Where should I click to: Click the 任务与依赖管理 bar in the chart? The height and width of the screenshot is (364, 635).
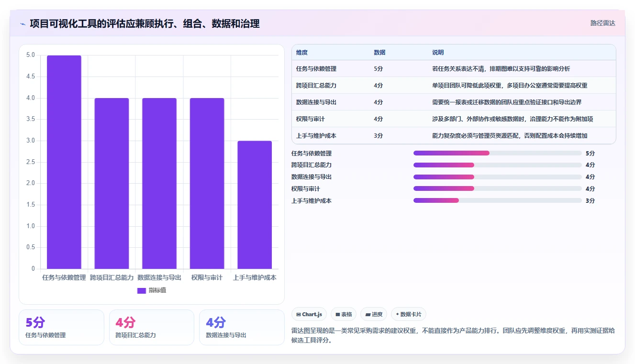64,162
